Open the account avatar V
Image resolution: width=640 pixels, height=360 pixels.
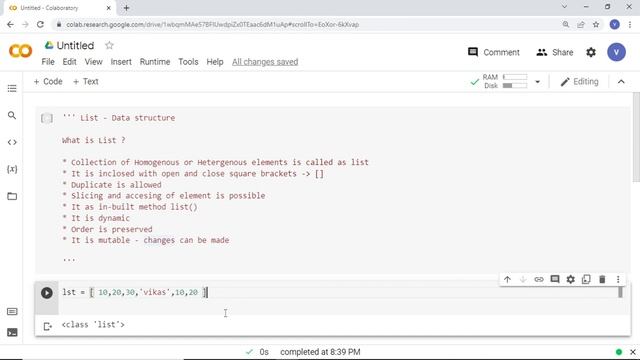[x=616, y=52]
